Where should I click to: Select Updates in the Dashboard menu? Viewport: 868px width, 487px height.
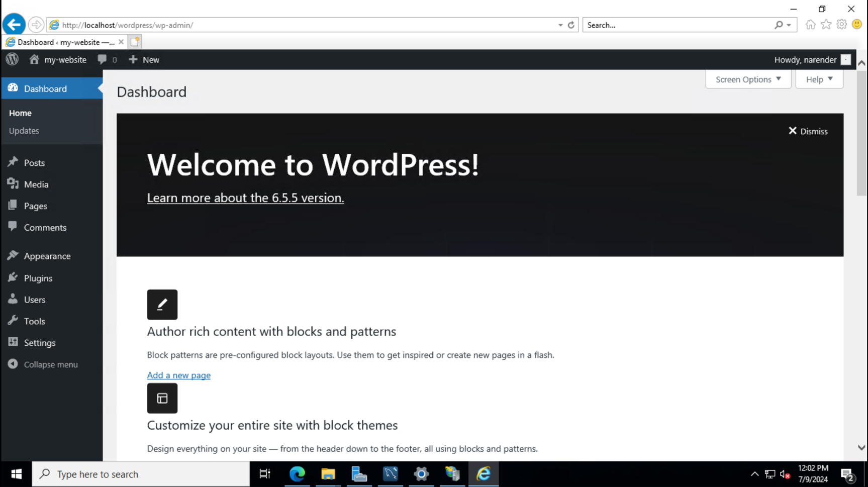pyautogui.click(x=24, y=131)
